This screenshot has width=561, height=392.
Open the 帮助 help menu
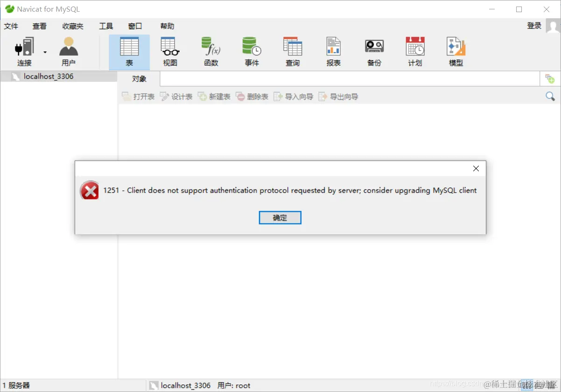pyautogui.click(x=167, y=26)
